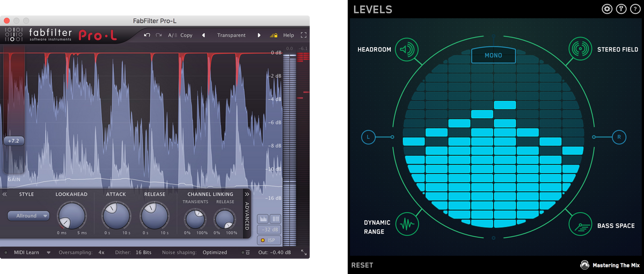Click the Undo arrow in Pro-L
Screen dimensions: 644x274
(x=147, y=35)
